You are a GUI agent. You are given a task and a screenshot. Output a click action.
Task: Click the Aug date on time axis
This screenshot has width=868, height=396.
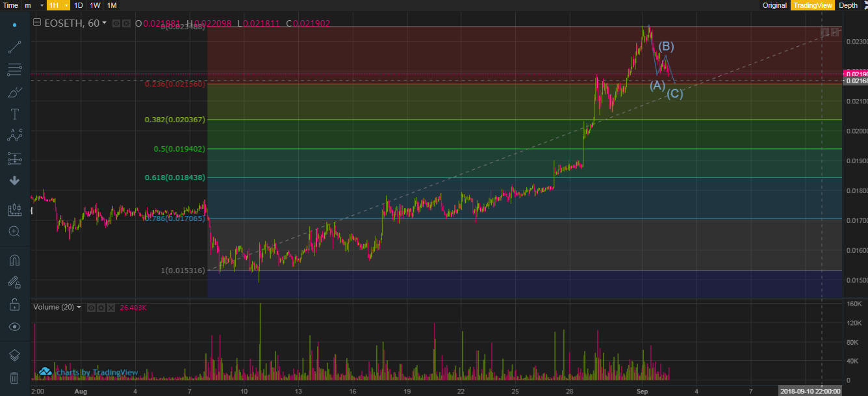pos(81,391)
